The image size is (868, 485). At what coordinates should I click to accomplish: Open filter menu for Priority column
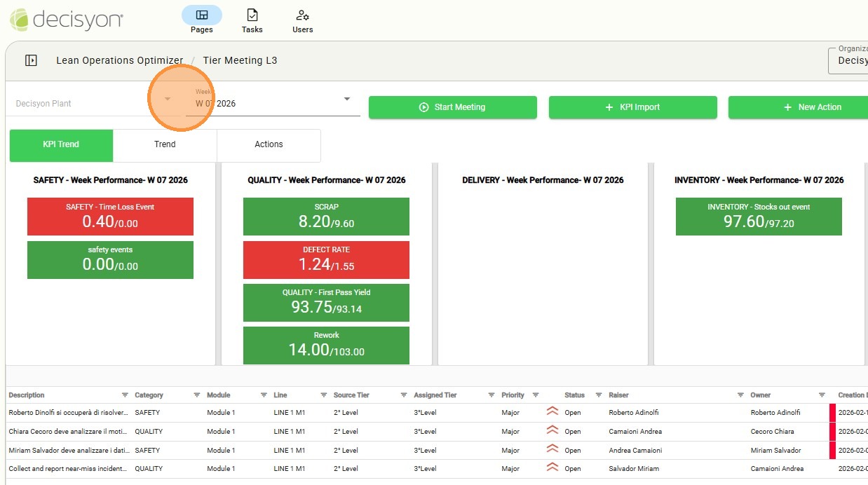pos(536,395)
